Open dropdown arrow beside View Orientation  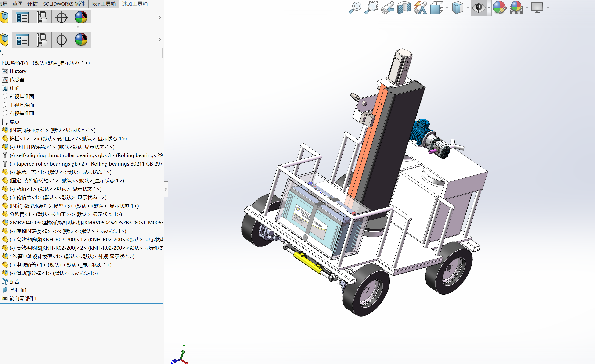point(447,8)
